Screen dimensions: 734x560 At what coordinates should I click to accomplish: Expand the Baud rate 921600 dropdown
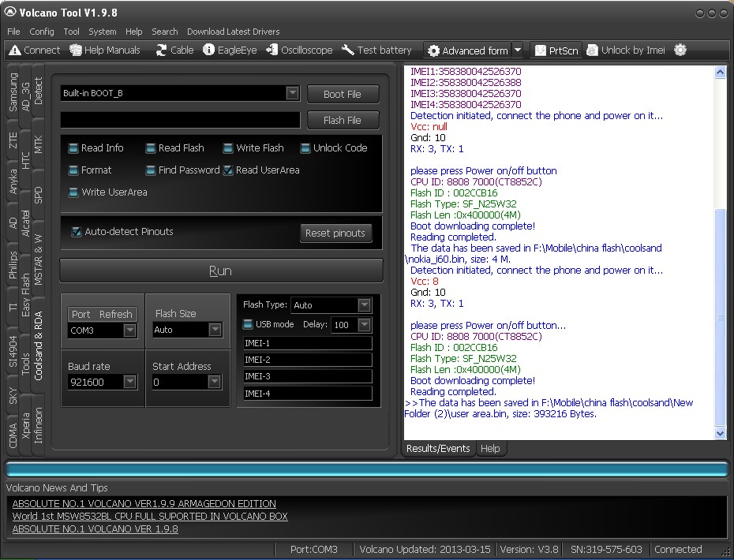tap(129, 382)
